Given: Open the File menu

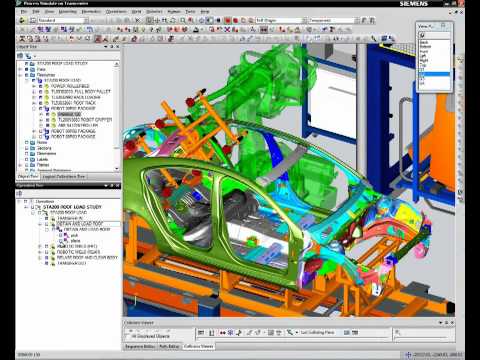Looking at the screenshot, I should (x=24, y=11).
